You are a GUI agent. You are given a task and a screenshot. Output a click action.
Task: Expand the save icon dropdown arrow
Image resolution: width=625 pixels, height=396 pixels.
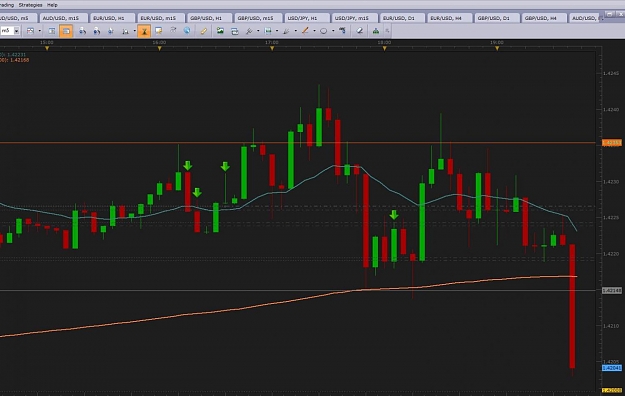coord(277,31)
